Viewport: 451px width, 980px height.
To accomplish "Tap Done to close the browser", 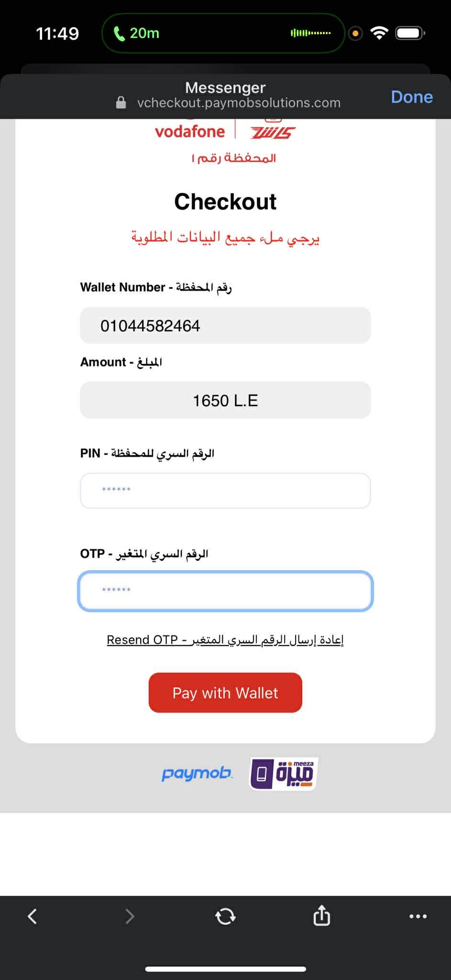I will tap(411, 97).
